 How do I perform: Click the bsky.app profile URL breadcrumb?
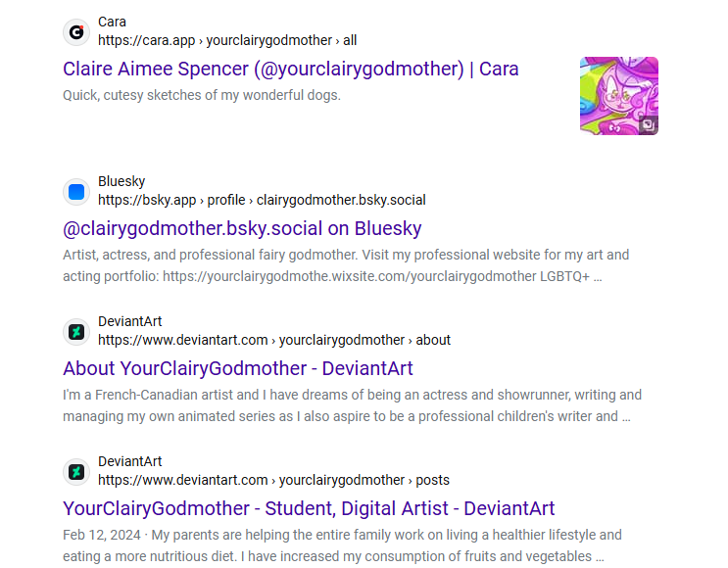tap(262, 200)
